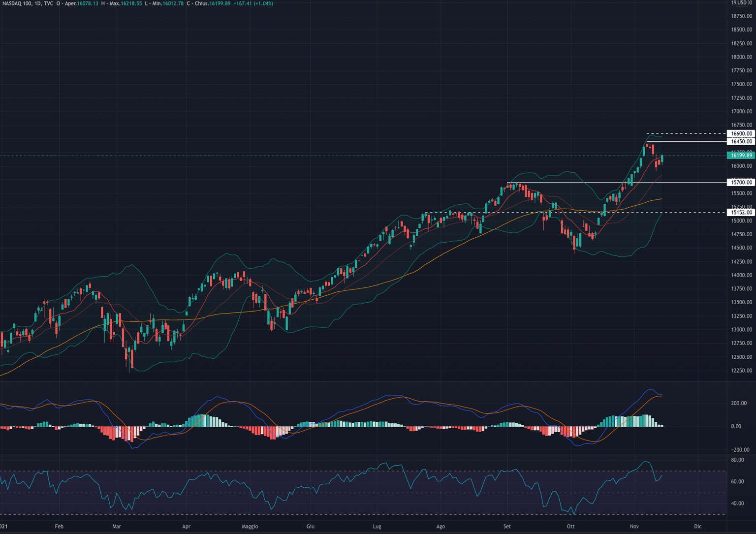Select the TVC exchange label

pos(47,3)
